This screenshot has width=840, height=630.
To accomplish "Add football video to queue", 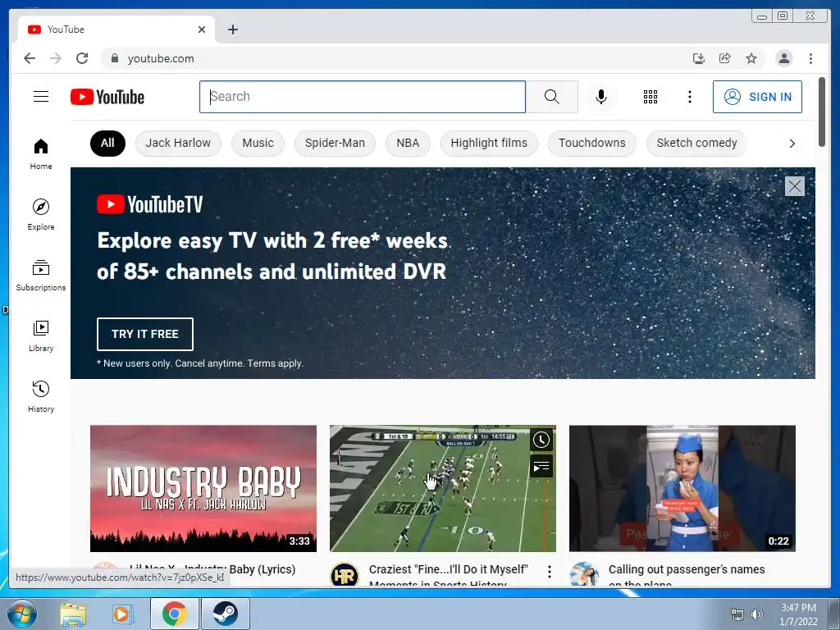I will point(541,467).
